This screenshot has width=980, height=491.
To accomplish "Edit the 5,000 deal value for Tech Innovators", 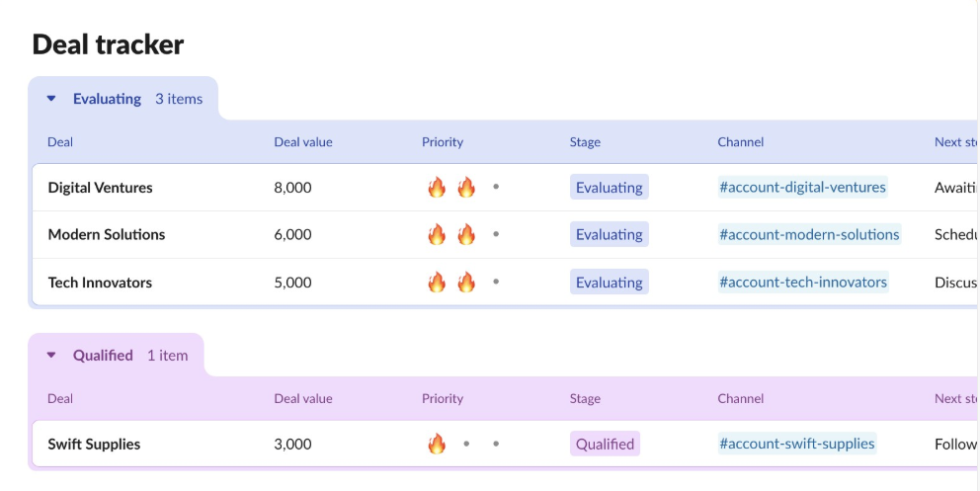I will pyautogui.click(x=292, y=282).
